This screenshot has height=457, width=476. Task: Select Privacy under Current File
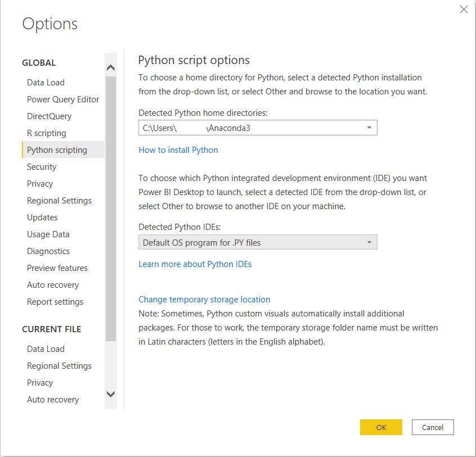(x=39, y=382)
